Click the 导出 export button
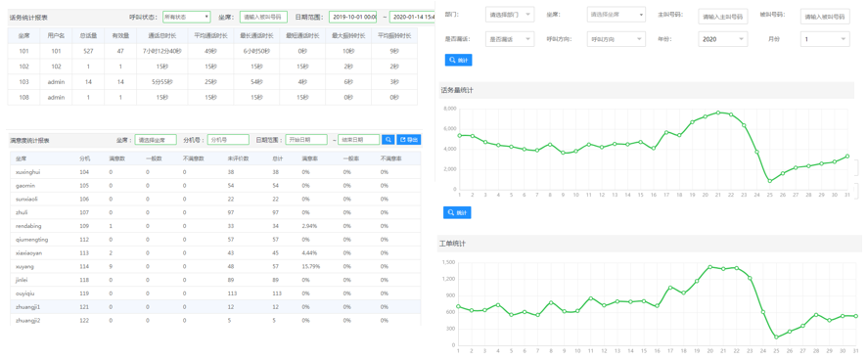 pyautogui.click(x=409, y=140)
